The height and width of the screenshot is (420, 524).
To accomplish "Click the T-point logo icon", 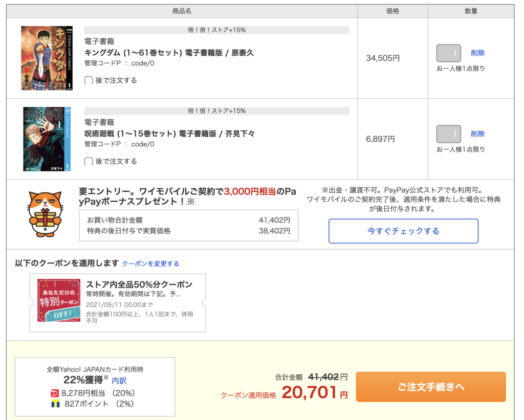I will (x=55, y=404).
